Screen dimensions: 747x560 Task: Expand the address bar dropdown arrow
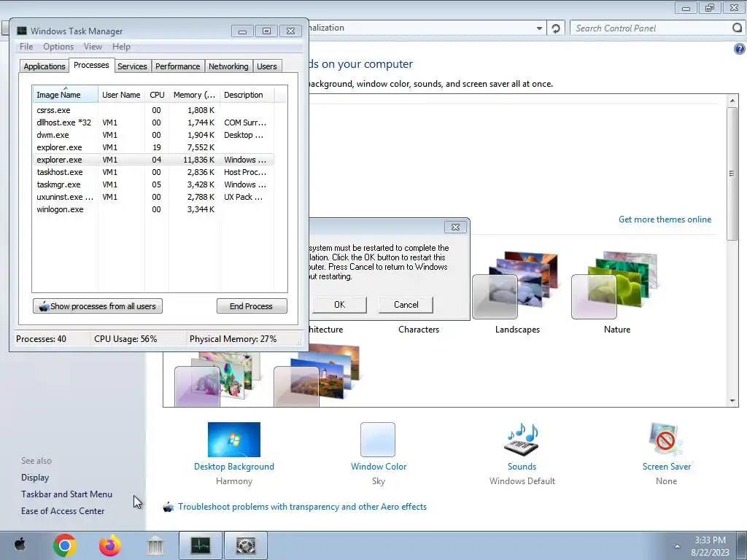point(539,28)
